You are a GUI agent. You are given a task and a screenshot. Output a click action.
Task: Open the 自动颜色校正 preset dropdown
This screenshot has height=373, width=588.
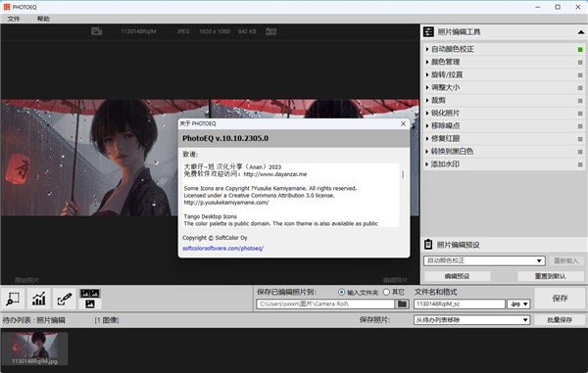pos(484,260)
